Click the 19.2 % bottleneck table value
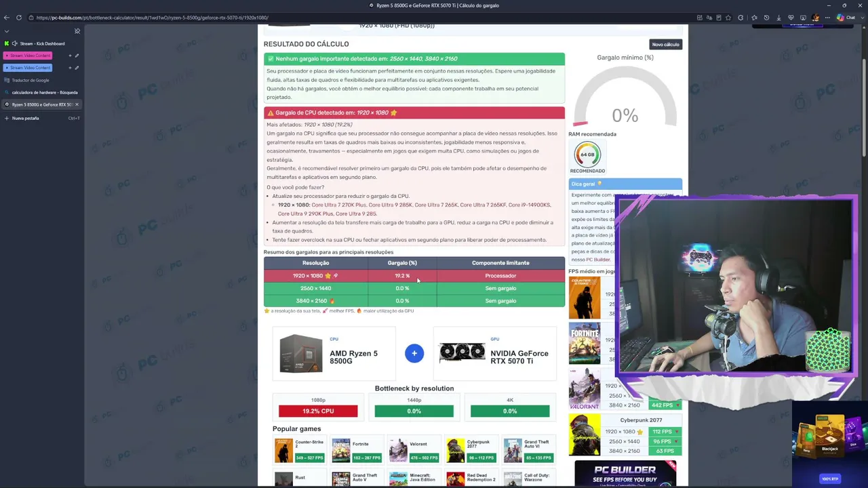The height and width of the screenshot is (488, 868). (x=402, y=276)
